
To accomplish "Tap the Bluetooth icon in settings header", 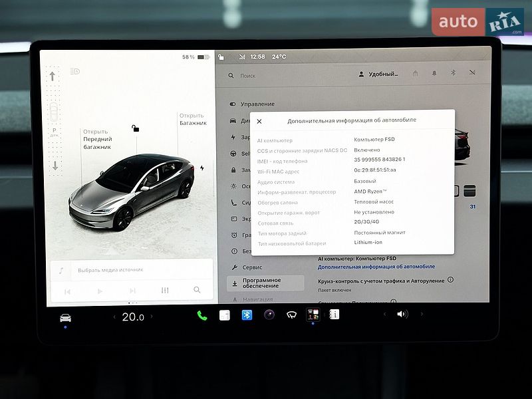I will point(453,72).
